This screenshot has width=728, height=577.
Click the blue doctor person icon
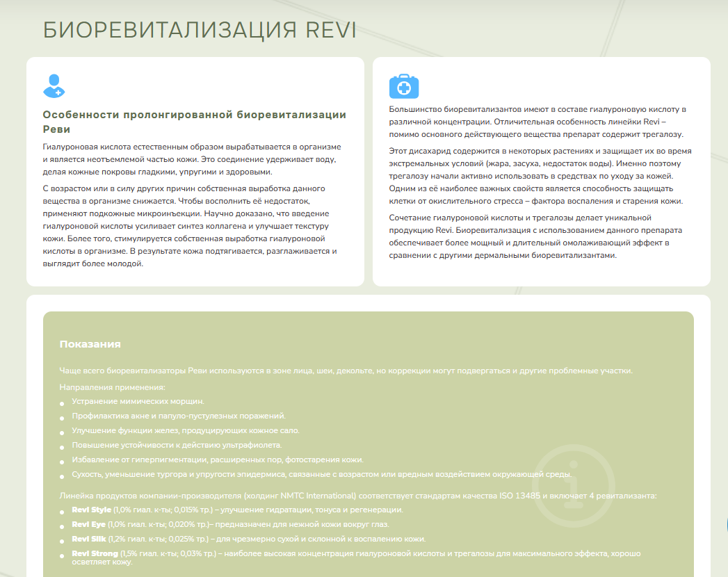(54, 86)
